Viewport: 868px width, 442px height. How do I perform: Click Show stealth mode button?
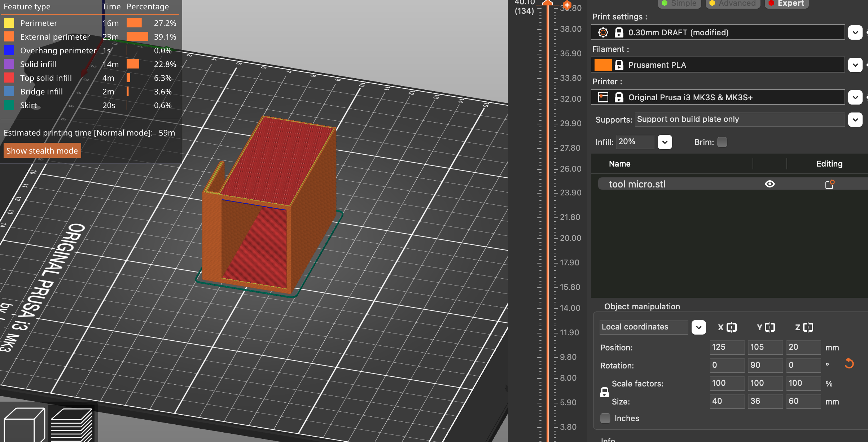(x=42, y=151)
